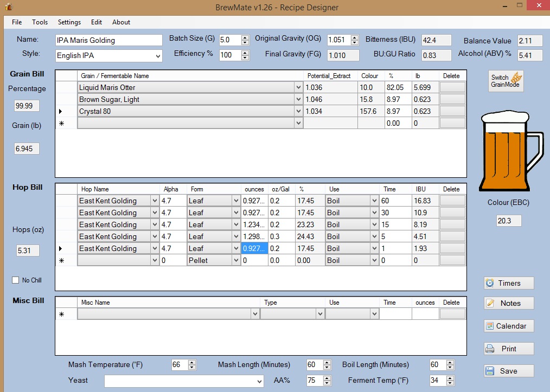
Task: Click the Hops (oz) total field
Action: [x=28, y=250]
